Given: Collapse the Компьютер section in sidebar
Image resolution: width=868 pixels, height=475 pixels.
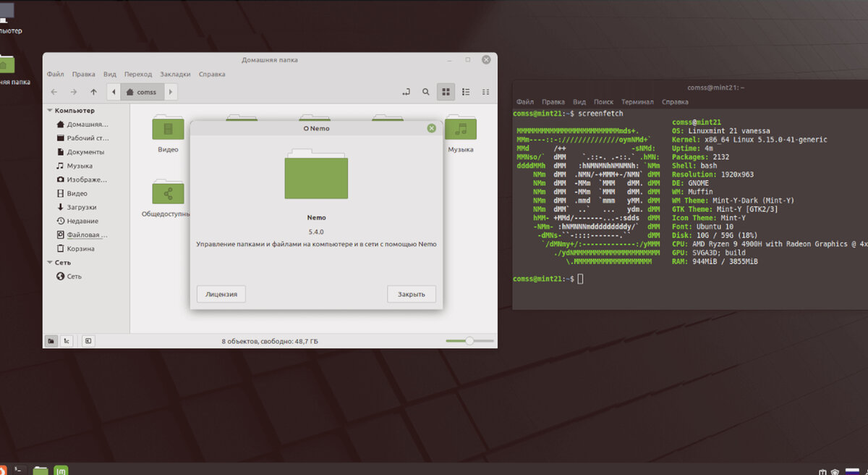Looking at the screenshot, I should [x=50, y=111].
